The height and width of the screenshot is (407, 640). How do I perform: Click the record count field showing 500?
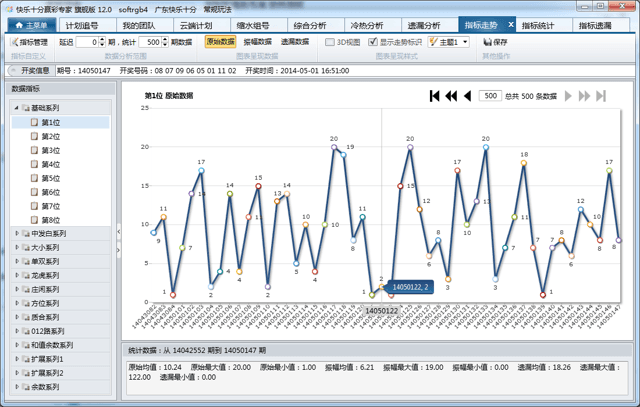click(489, 96)
